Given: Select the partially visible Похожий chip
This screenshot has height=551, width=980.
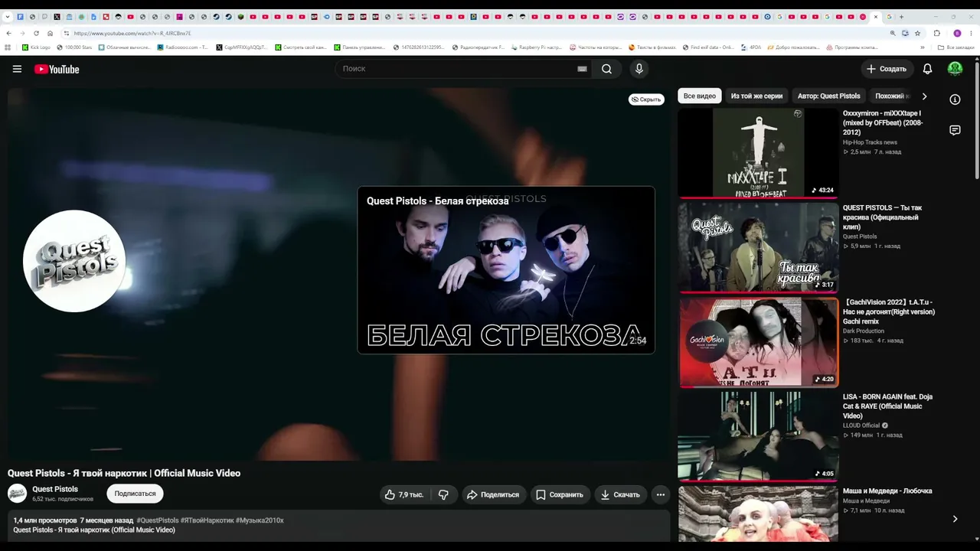Looking at the screenshot, I should [891, 96].
